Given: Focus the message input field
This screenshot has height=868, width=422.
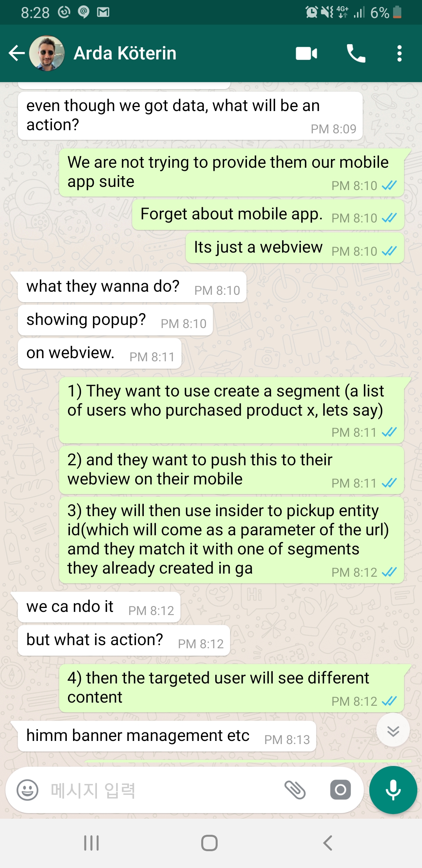Looking at the screenshot, I should click(x=164, y=790).
